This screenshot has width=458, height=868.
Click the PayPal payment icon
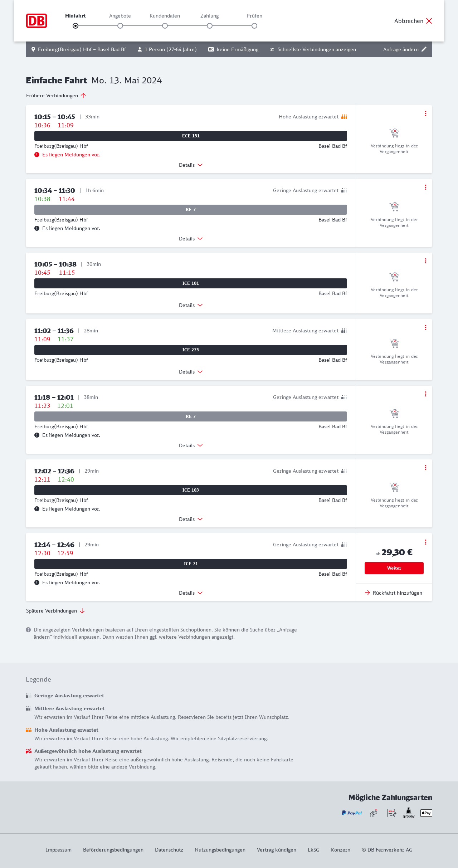pyautogui.click(x=352, y=813)
